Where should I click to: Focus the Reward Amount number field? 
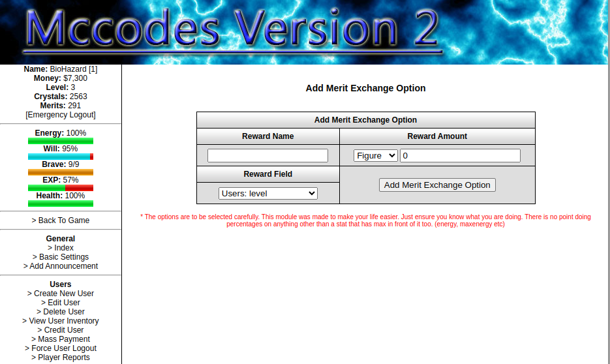460,156
